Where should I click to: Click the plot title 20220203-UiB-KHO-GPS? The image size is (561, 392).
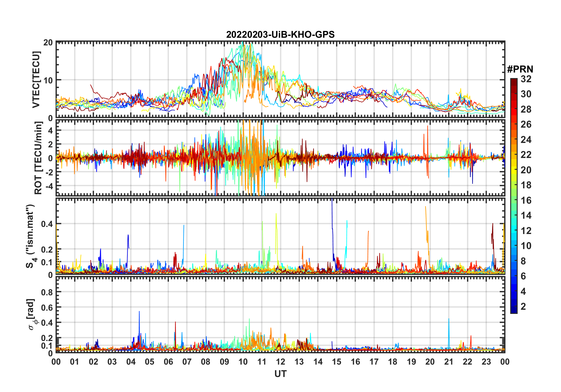280,35
